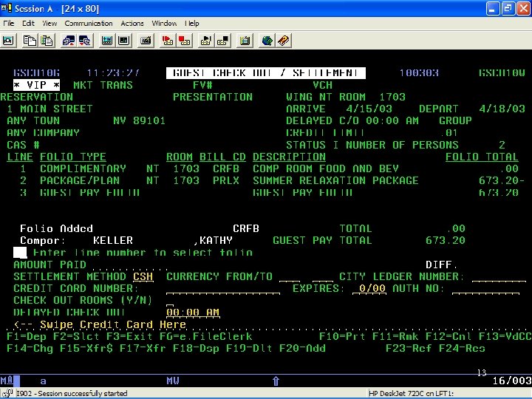
Task: Click the second CURRENCY FROM/TO field
Action: tap(323, 277)
